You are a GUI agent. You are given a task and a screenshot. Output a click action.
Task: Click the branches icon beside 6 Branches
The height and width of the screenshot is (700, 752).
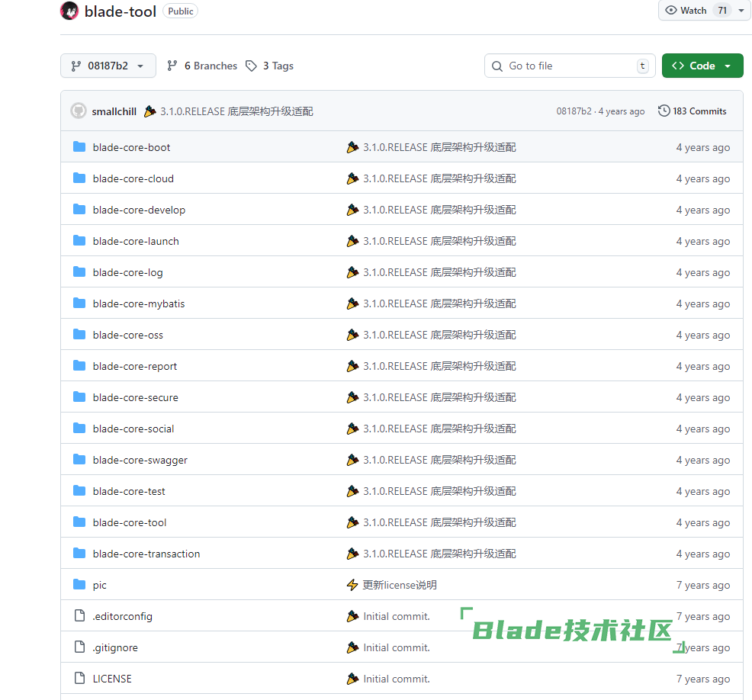click(x=172, y=66)
